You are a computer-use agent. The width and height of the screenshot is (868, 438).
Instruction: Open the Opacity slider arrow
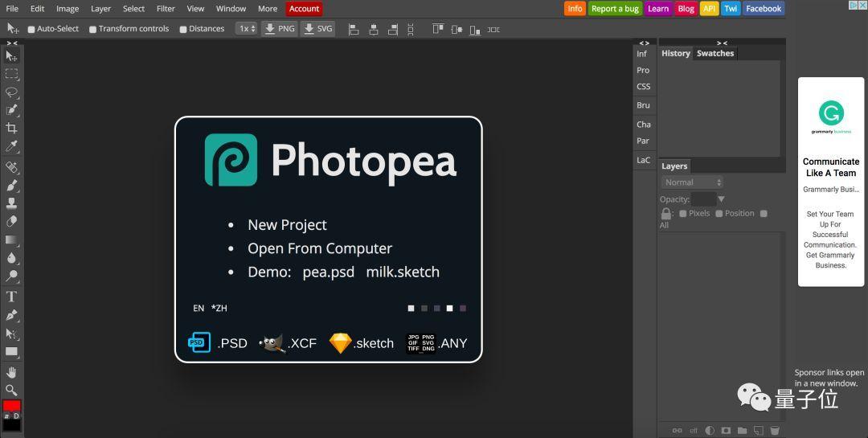coord(721,199)
